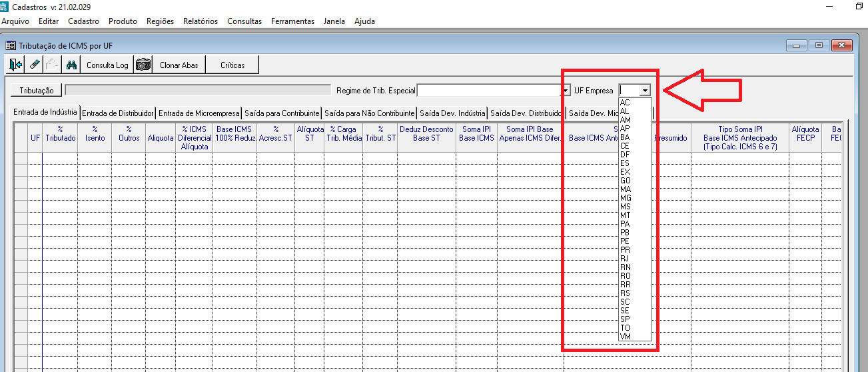Open the Arquivo menu
Image resolution: width=868 pixels, height=372 pixels.
(15, 21)
